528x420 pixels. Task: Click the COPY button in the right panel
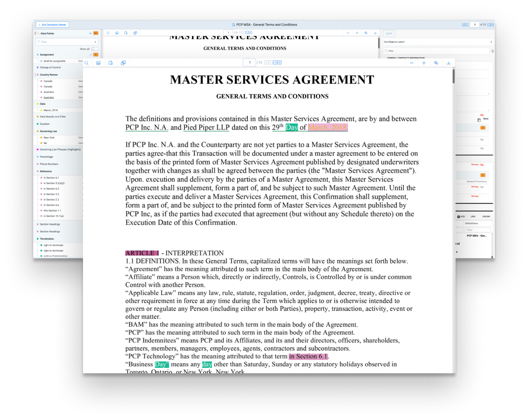point(389,34)
